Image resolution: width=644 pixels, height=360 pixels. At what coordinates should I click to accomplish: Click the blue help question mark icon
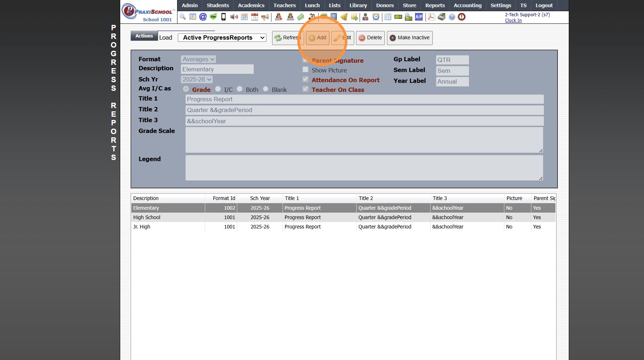(452, 17)
